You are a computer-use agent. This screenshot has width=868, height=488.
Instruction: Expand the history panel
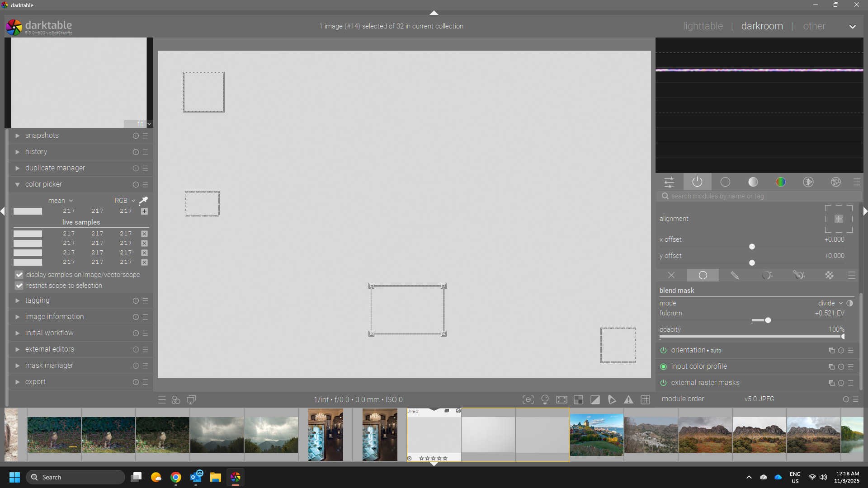pos(36,152)
